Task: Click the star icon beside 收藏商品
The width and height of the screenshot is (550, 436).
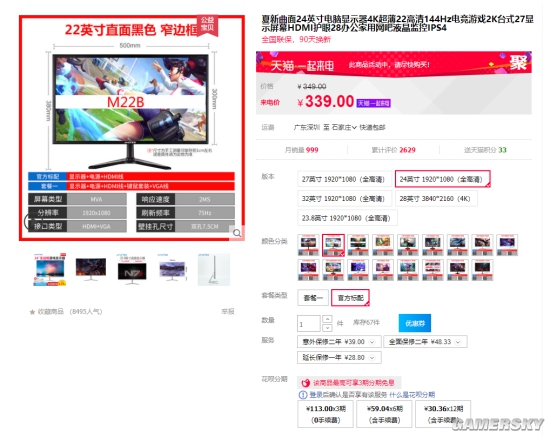Action: coord(32,312)
